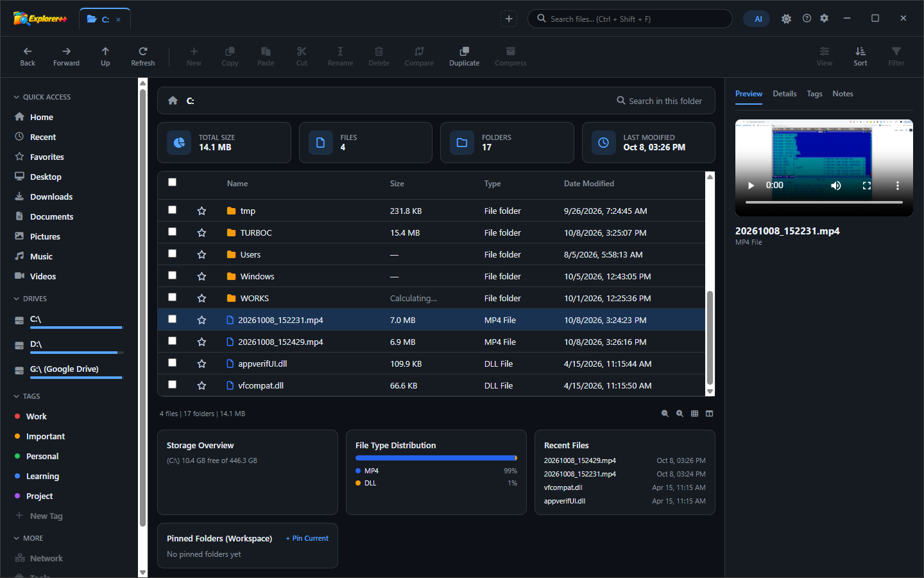The image size is (924, 578).
Task: Close the C: tab
Action: (118, 19)
